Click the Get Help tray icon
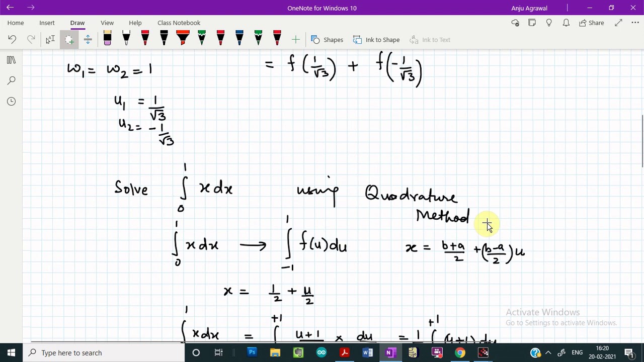The width and height of the screenshot is (644, 362). tap(535, 352)
